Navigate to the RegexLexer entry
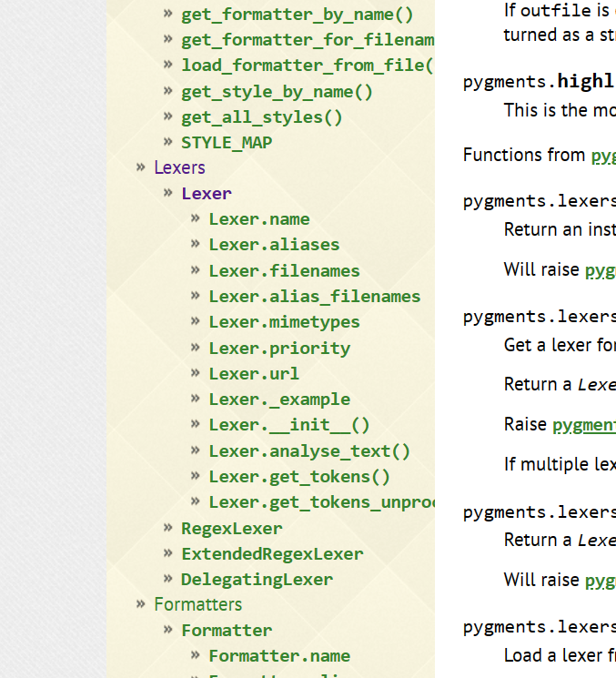Viewport: 616px width, 678px height. coord(232,529)
